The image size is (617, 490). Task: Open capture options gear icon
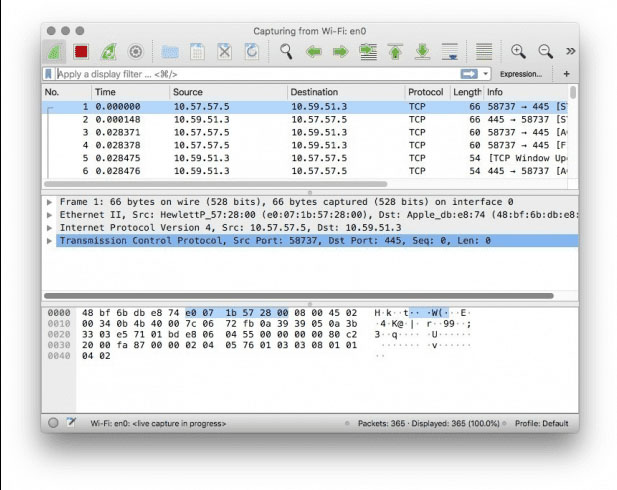point(136,51)
